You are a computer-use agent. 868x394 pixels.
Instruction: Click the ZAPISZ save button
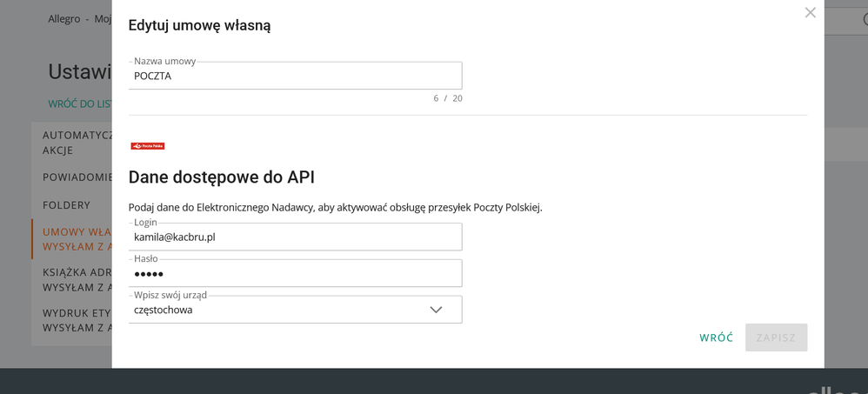click(776, 337)
